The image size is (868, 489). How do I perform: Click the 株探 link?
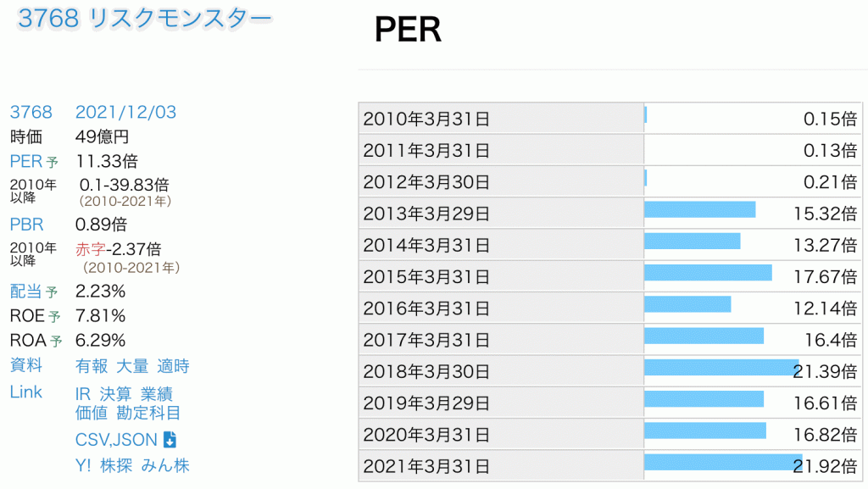(x=116, y=465)
